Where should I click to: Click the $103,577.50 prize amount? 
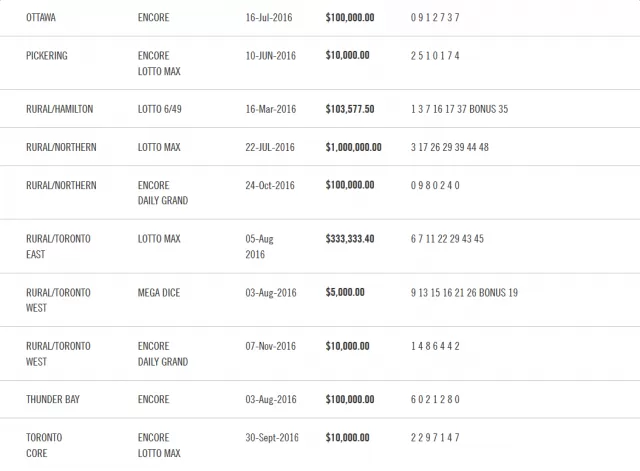click(350, 109)
